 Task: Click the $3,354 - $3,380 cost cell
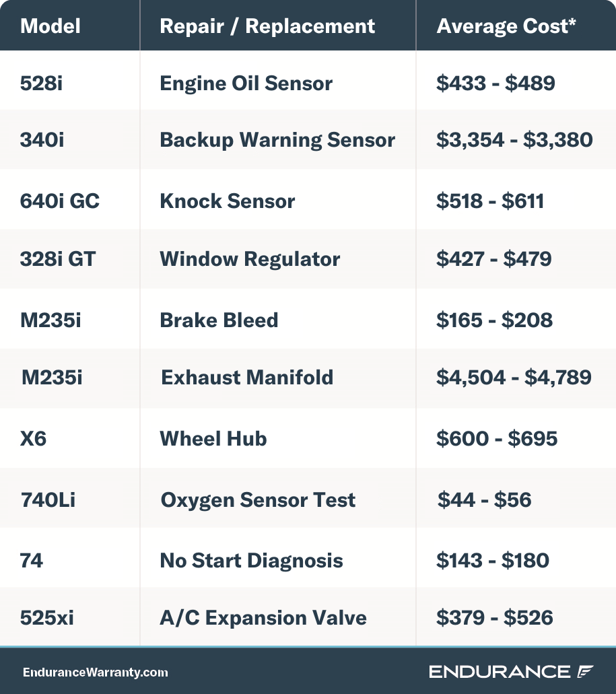[x=514, y=140]
